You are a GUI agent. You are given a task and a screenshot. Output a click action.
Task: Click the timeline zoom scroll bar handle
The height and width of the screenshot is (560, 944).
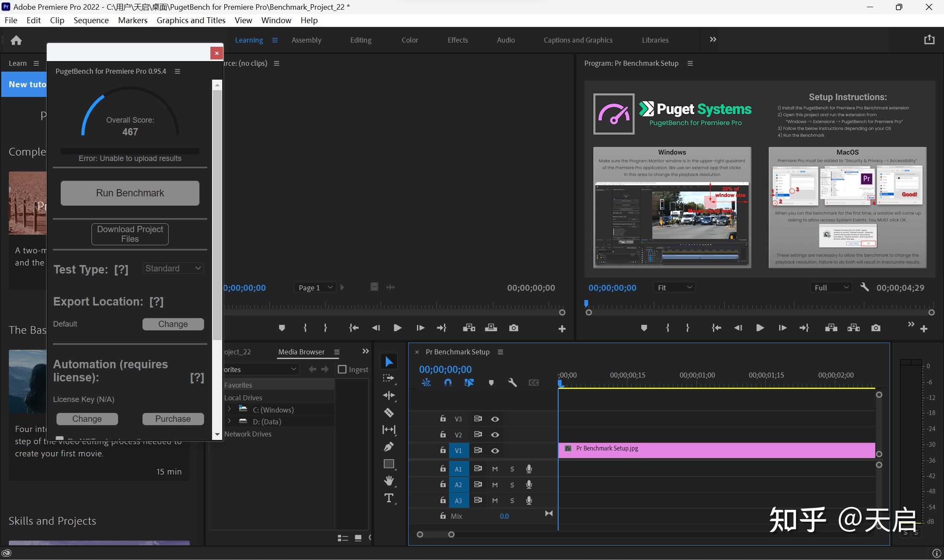point(435,534)
